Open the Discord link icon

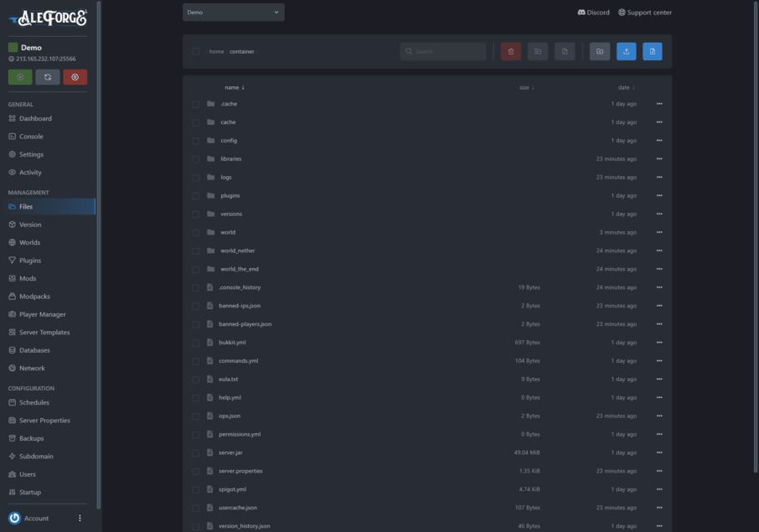(x=581, y=13)
